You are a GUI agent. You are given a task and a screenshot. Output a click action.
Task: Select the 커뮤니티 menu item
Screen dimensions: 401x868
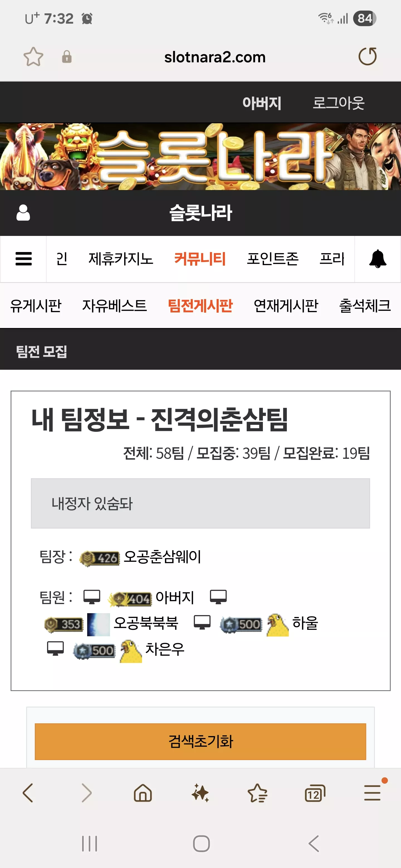pos(200,259)
